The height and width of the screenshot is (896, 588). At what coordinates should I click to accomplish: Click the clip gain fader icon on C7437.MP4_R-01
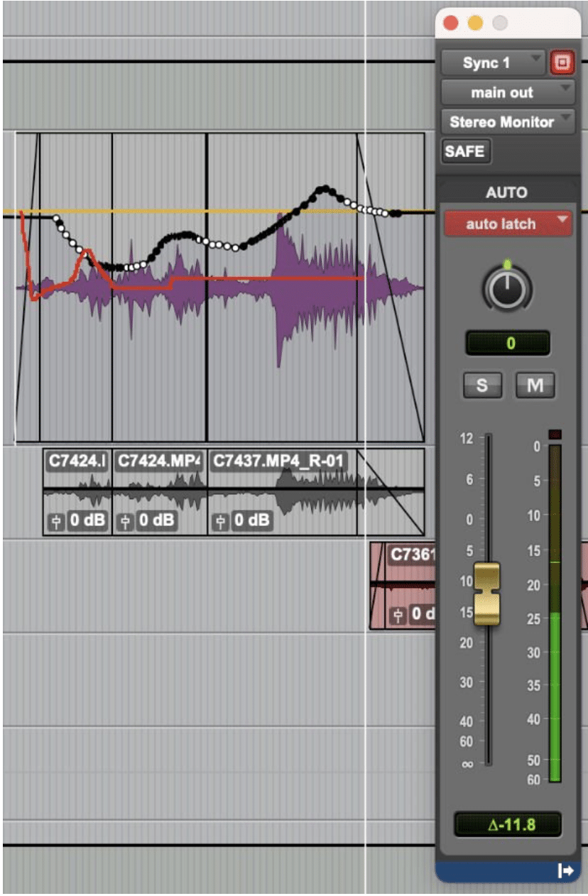pos(220,519)
